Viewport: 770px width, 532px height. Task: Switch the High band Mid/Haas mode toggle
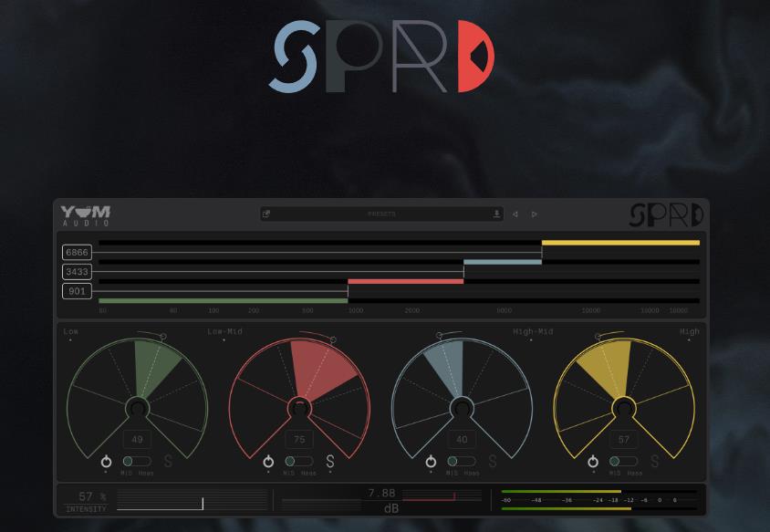click(623, 461)
